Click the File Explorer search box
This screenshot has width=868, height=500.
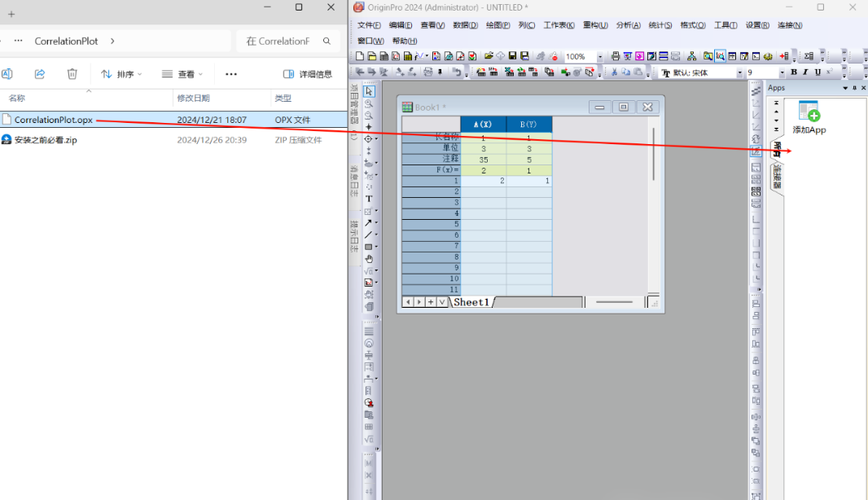coord(288,41)
